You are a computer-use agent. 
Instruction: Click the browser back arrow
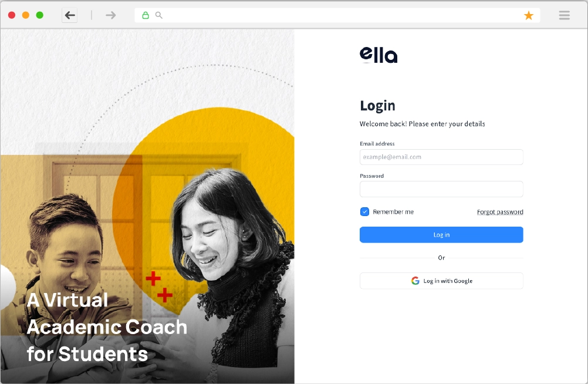click(x=70, y=15)
